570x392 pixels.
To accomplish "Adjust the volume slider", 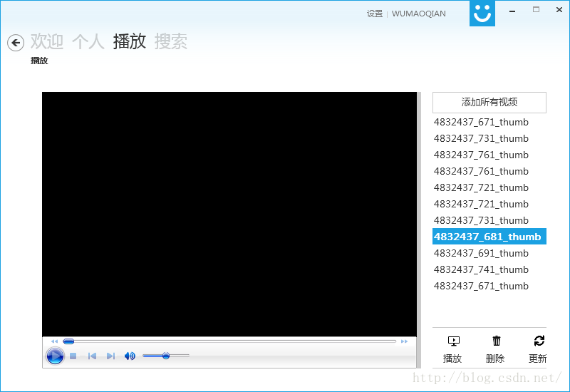I will (166, 356).
